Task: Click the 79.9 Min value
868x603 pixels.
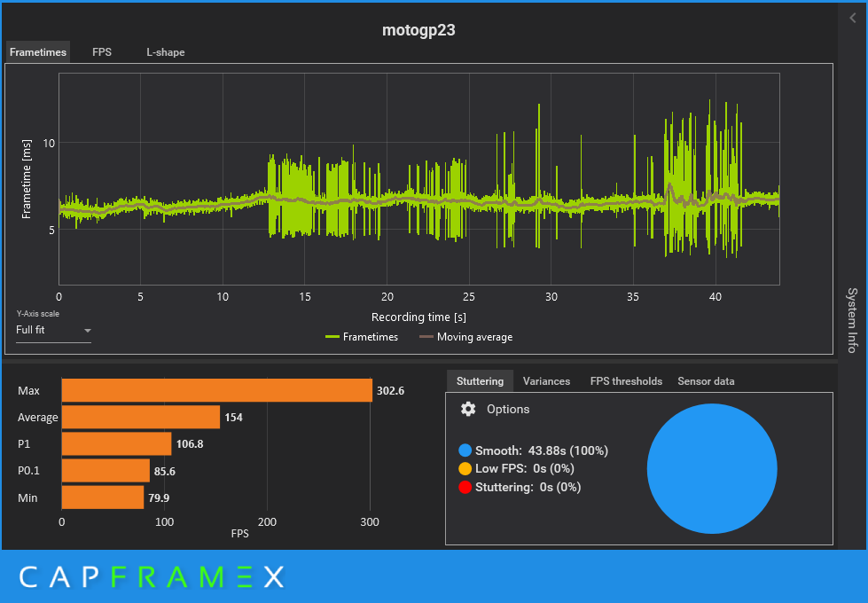Action: pos(159,497)
